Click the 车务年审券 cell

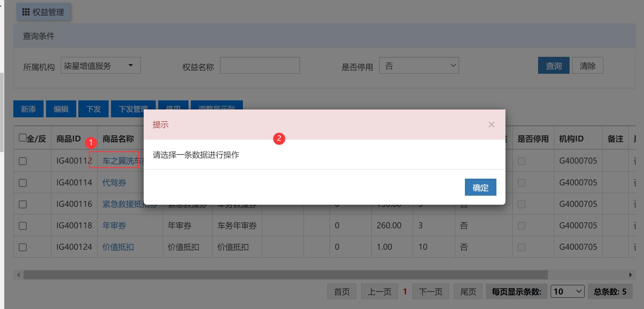point(237,226)
